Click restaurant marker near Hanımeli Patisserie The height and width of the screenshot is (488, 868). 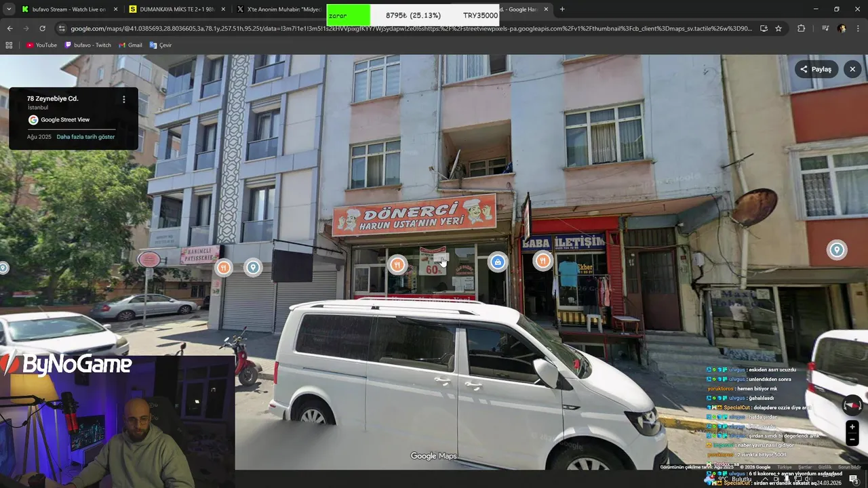pyautogui.click(x=223, y=268)
